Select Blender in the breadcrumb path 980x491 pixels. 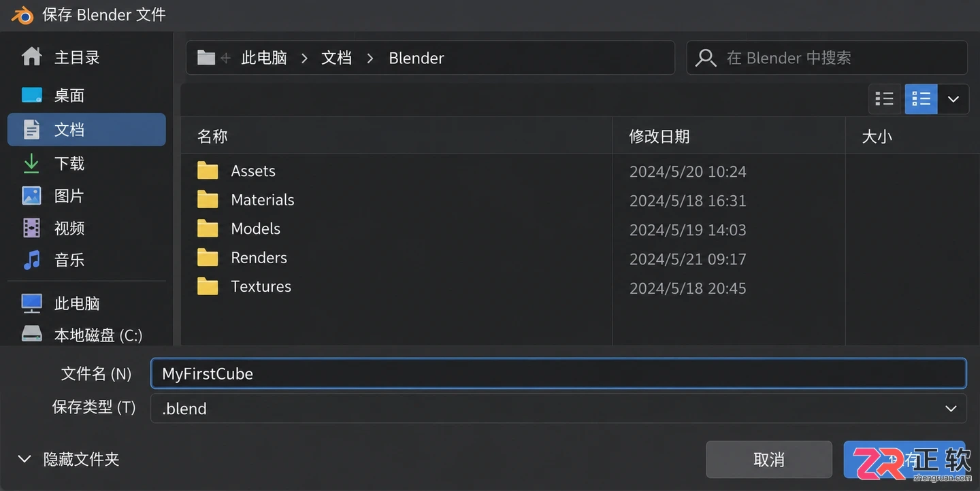[x=416, y=58]
